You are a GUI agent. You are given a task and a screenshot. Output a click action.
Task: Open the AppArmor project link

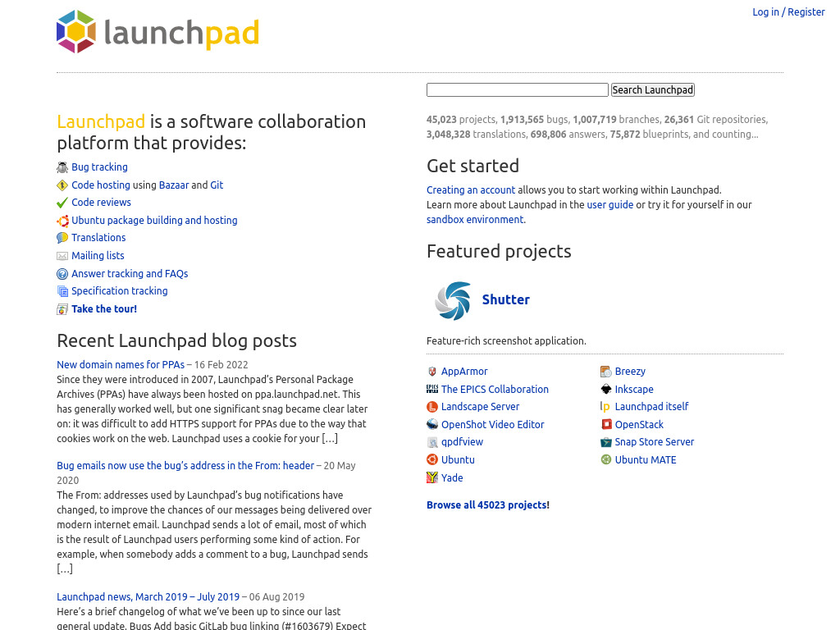coord(464,372)
